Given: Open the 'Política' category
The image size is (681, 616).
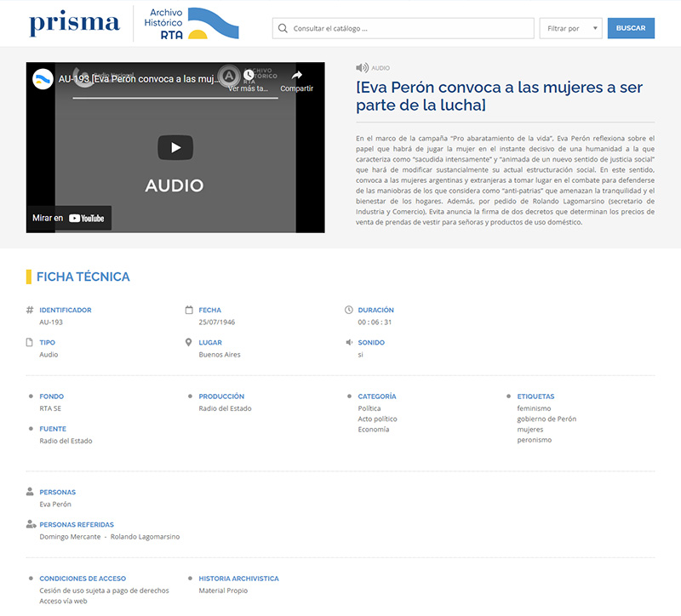Looking at the screenshot, I should click(369, 408).
